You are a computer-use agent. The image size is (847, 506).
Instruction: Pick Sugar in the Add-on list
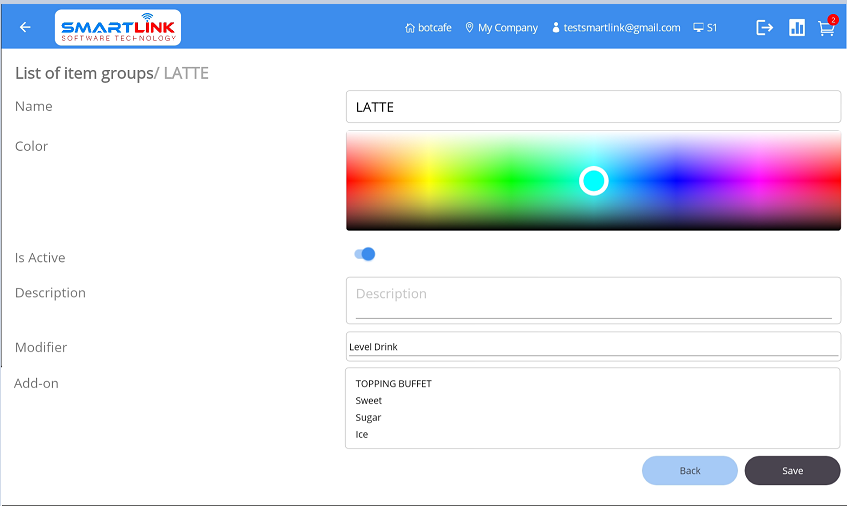click(369, 418)
